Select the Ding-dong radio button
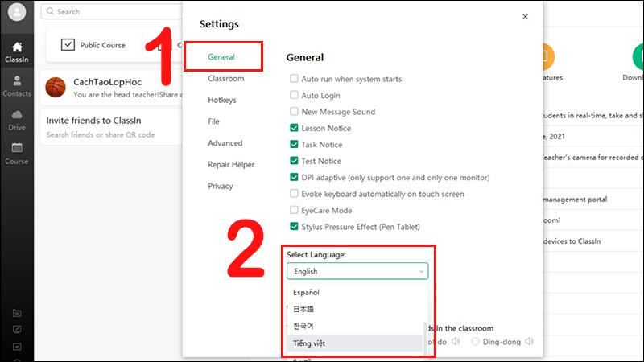Screen dimensions: 644x362 [x=475, y=341]
